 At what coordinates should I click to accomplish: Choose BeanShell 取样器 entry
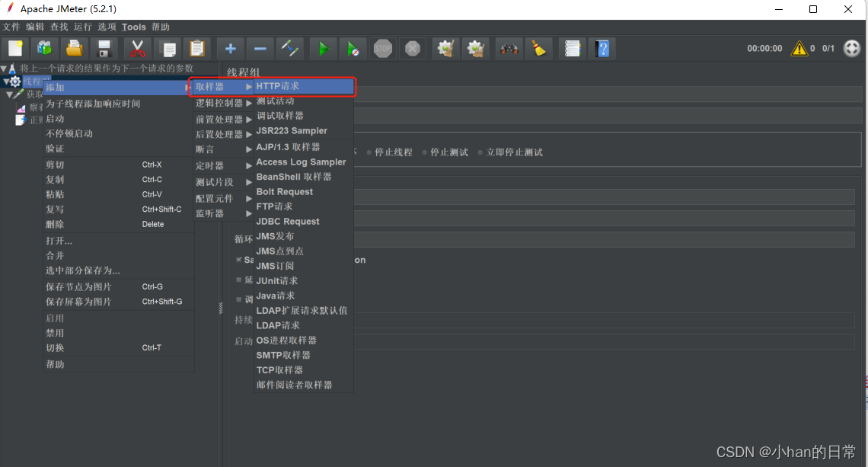304,177
